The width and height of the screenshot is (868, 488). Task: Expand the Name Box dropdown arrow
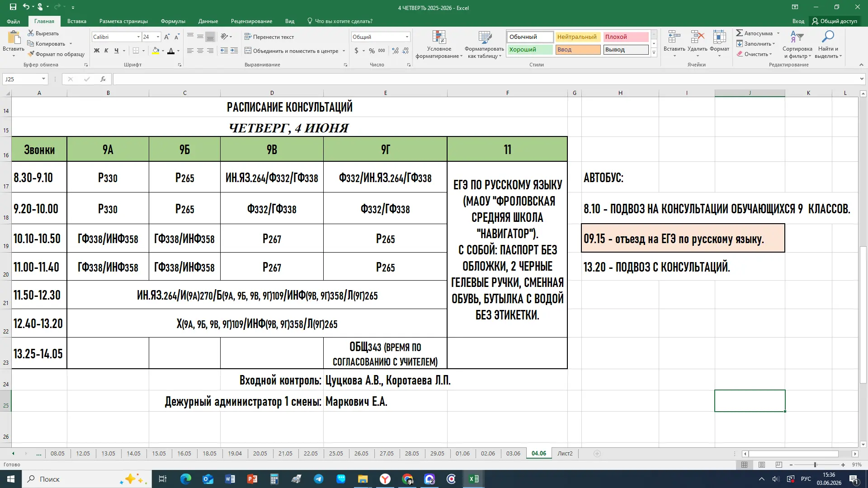click(43, 79)
